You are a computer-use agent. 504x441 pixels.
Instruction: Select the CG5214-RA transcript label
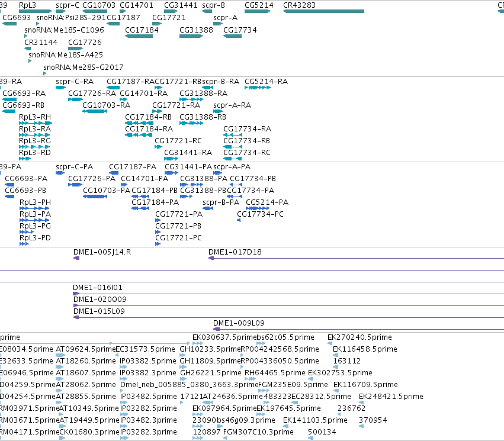[x=266, y=82]
